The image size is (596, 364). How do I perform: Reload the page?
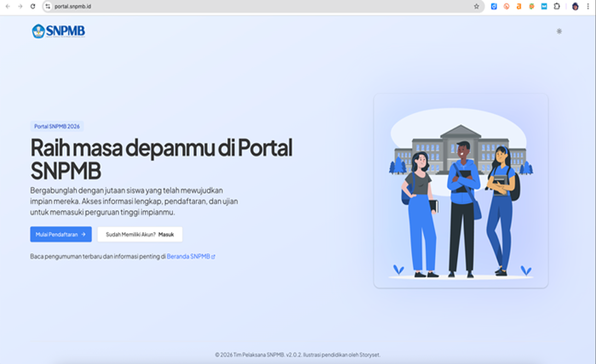tap(32, 7)
